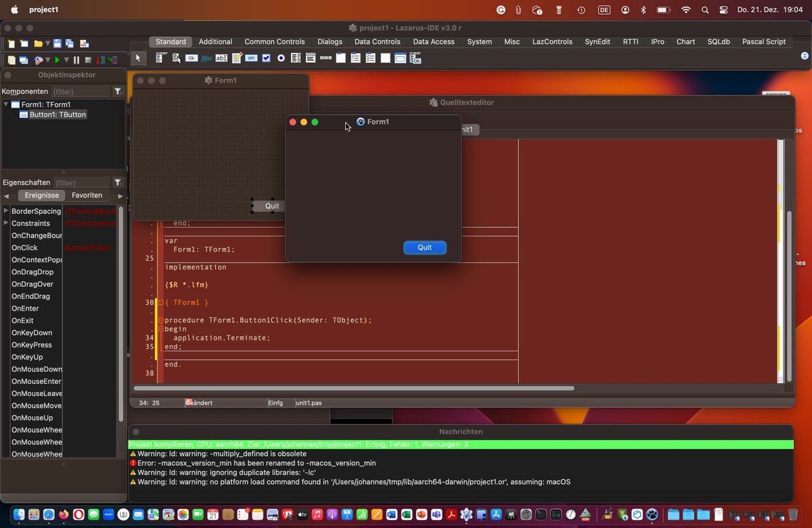
Task: Pick the TCheckBox component icon
Action: pyautogui.click(x=267, y=58)
